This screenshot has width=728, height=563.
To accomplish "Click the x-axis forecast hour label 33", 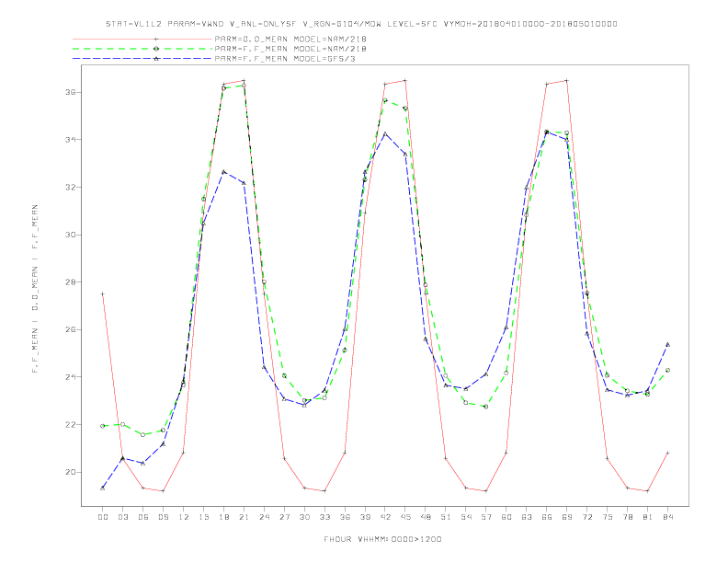I will click(x=324, y=517).
